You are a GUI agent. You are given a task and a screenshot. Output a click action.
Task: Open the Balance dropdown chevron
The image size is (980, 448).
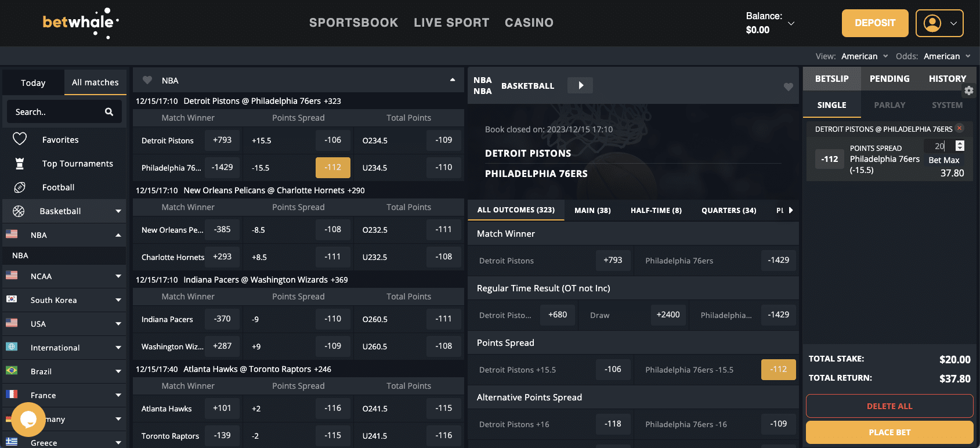(x=791, y=23)
